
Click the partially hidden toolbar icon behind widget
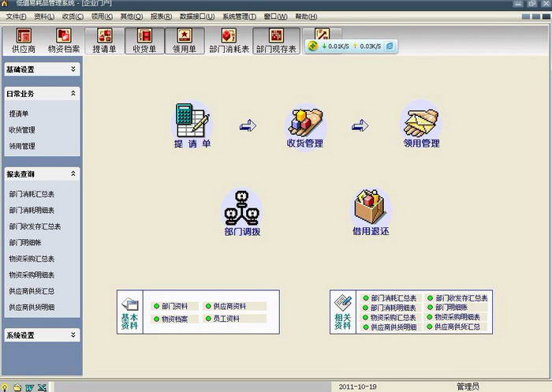tap(322, 33)
